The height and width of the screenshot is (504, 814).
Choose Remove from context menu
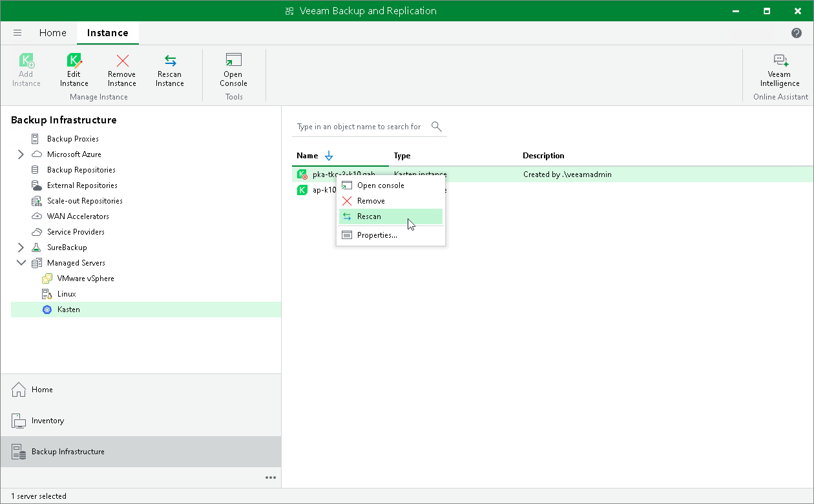(391, 201)
